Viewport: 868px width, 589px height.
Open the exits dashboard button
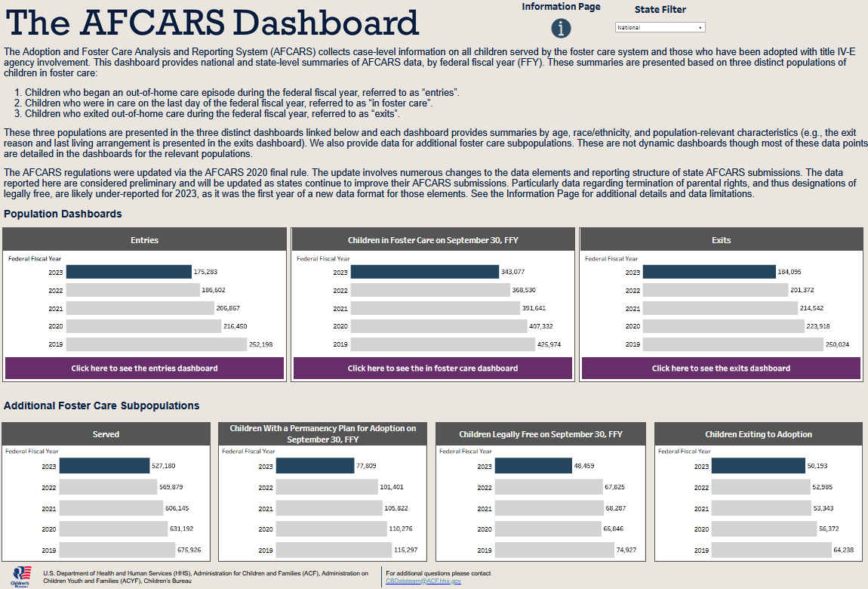pyautogui.click(x=721, y=369)
